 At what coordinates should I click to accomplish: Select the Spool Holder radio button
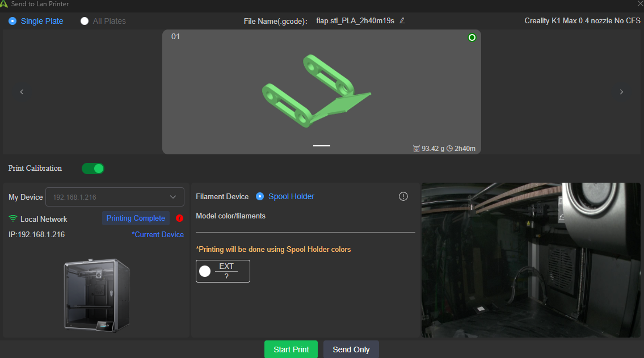pyautogui.click(x=260, y=196)
